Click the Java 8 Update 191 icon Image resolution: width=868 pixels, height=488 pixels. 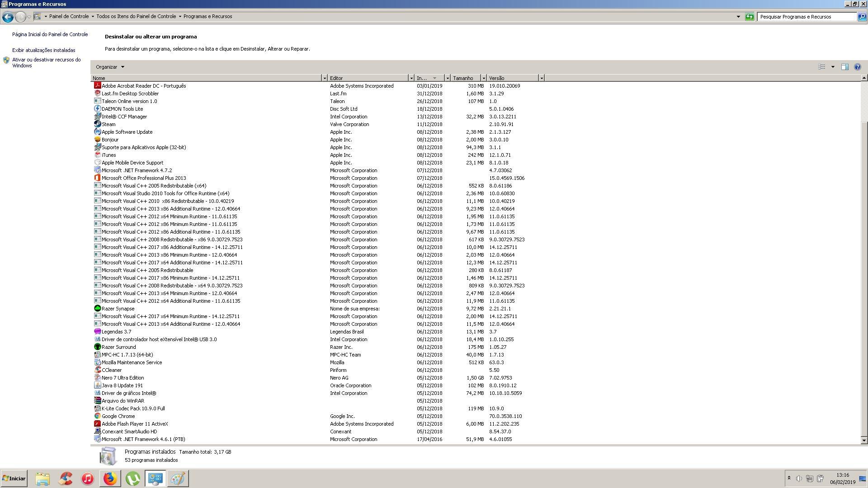[x=97, y=385]
